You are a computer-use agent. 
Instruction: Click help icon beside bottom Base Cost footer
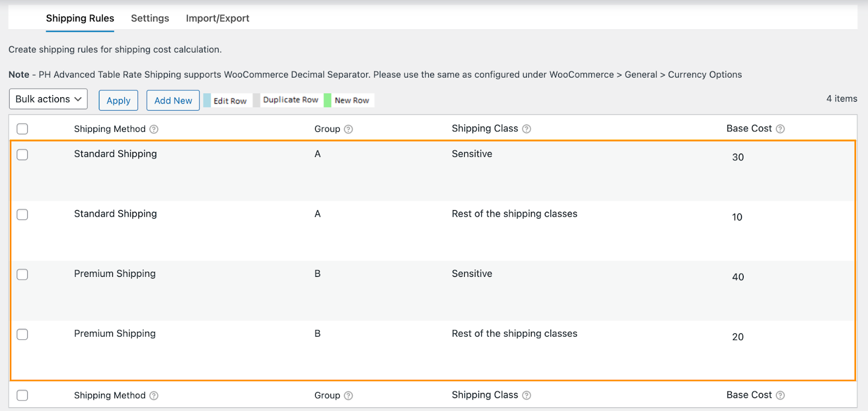pyautogui.click(x=780, y=395)
